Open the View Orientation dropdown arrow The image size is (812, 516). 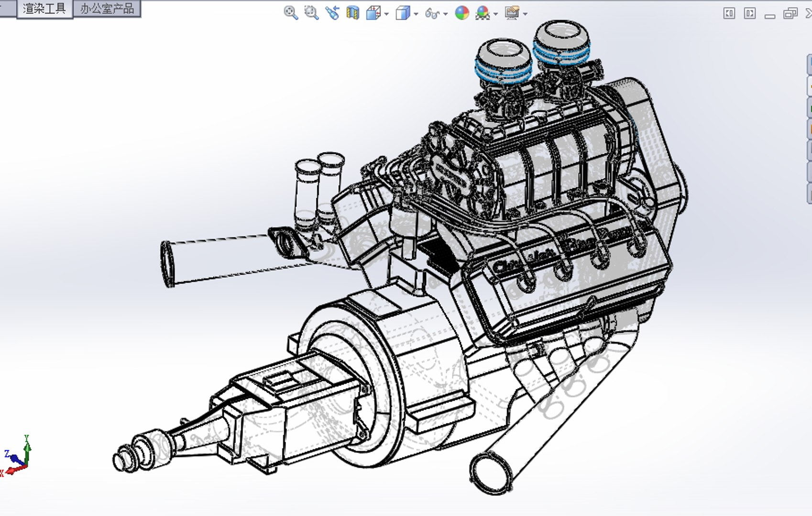386,14
